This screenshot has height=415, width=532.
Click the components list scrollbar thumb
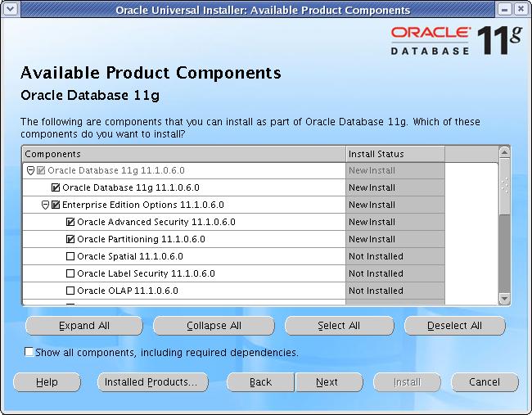point(504,187)
